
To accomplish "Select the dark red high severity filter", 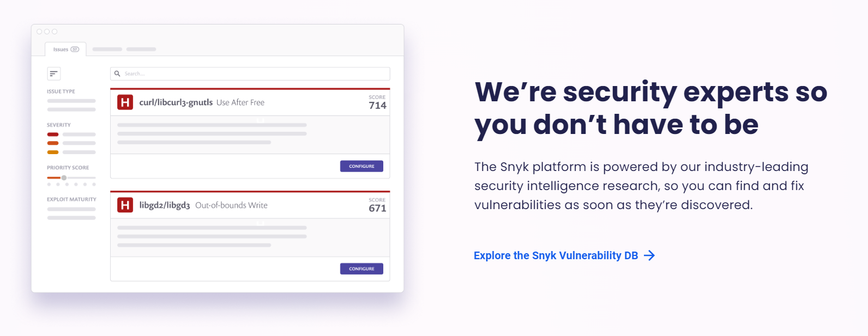I will point(53,135).
